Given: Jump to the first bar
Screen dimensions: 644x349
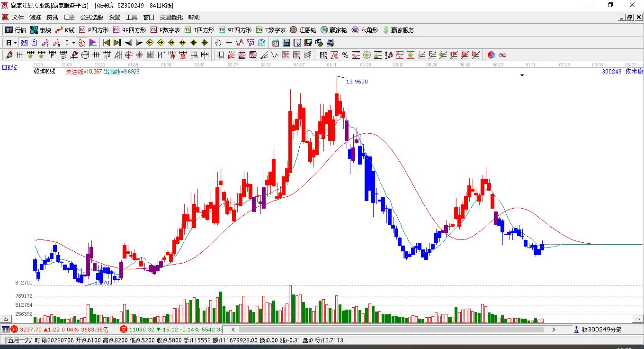Looking at the screenshot, I should click(x=106, y=43).
